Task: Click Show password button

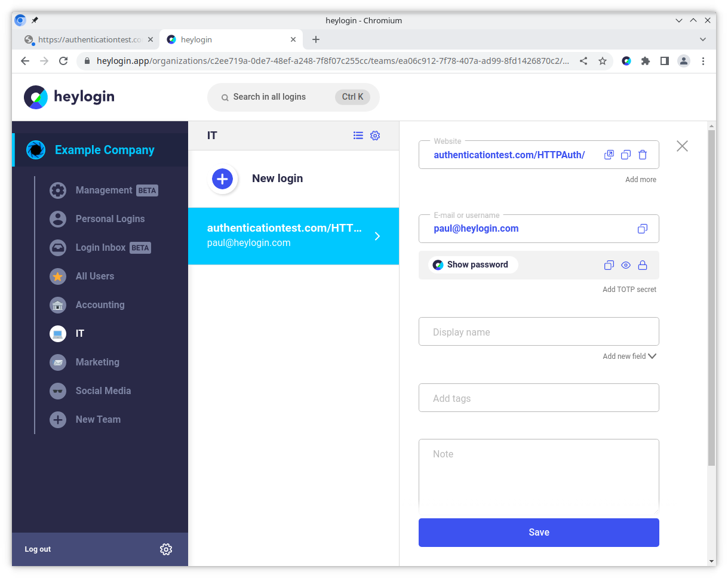Action: coord(472,265)
